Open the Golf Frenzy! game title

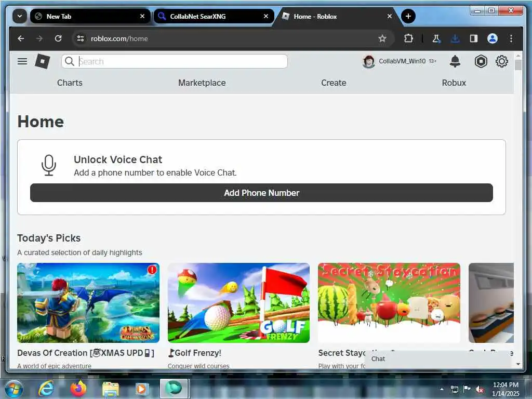tap(194, 353)
